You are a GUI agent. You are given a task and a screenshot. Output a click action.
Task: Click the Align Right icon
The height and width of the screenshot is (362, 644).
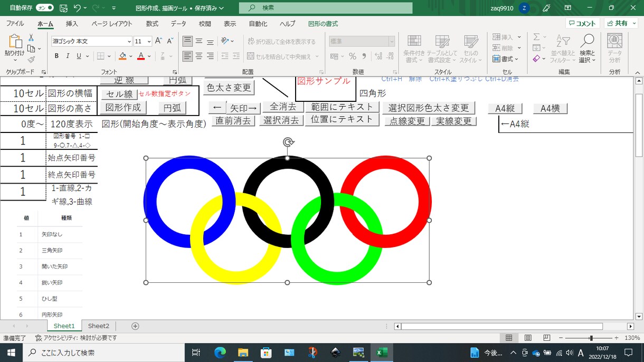[x=210, y=56]
